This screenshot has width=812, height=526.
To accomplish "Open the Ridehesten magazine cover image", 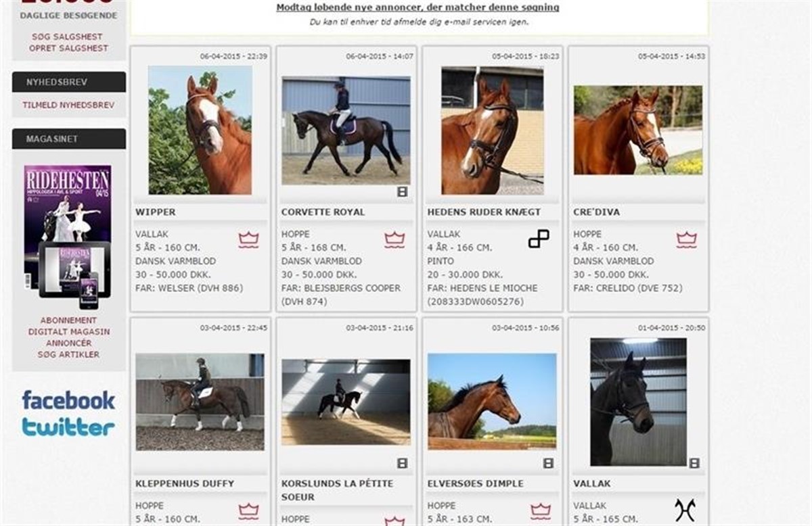I will point(68,237).
